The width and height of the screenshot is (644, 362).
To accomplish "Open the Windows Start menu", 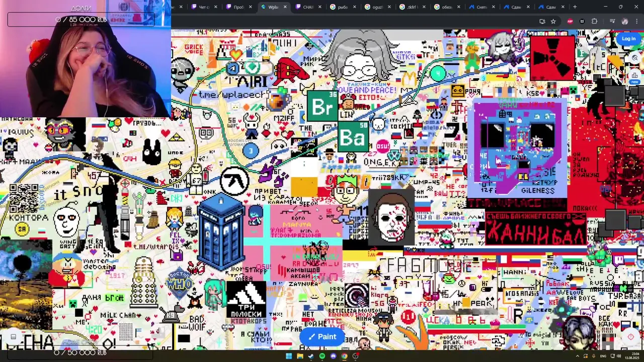I will [289, 356].
